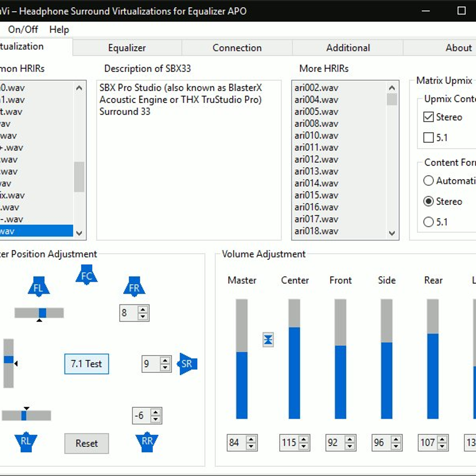This screenshot has height=476, width=476.
Task: Click the RR rear-right speaker icon
Action: click(x=147, y=441)
